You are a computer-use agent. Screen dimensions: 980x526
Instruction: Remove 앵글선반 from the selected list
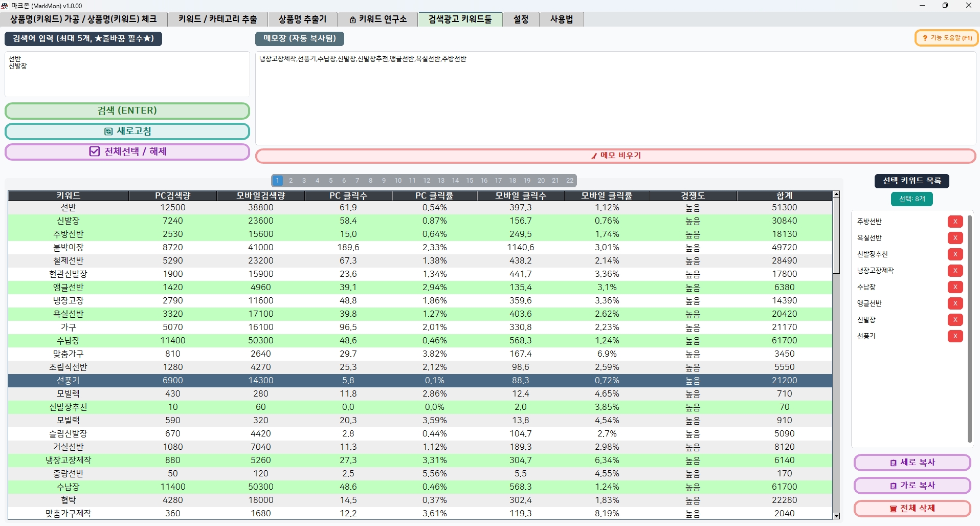point(955,303)
